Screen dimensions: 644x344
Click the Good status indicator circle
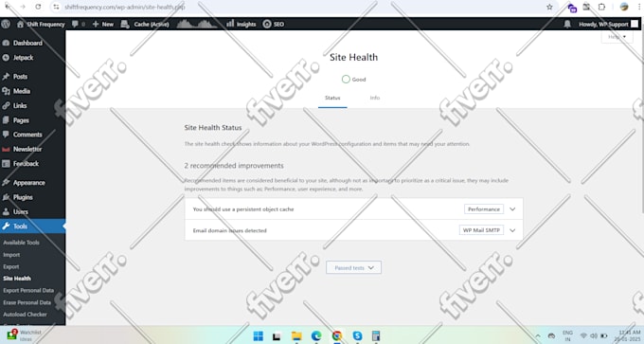[x=346, y=80]
